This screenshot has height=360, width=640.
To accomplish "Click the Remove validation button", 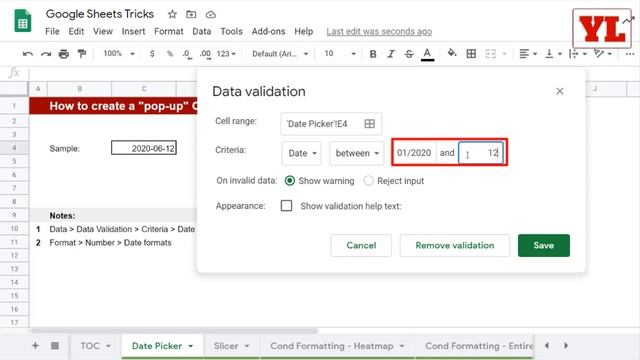I will (455, 245).
